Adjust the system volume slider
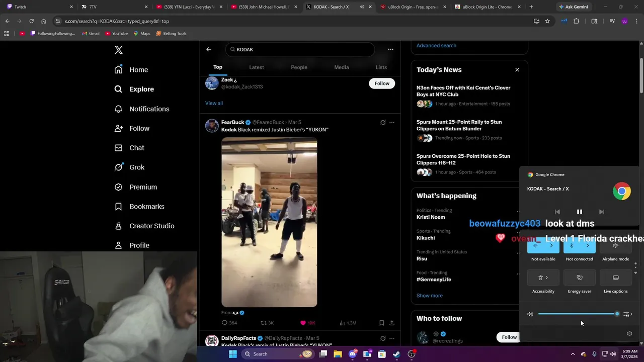The width and height of the screenshot is (644, 362). (578, 314)
